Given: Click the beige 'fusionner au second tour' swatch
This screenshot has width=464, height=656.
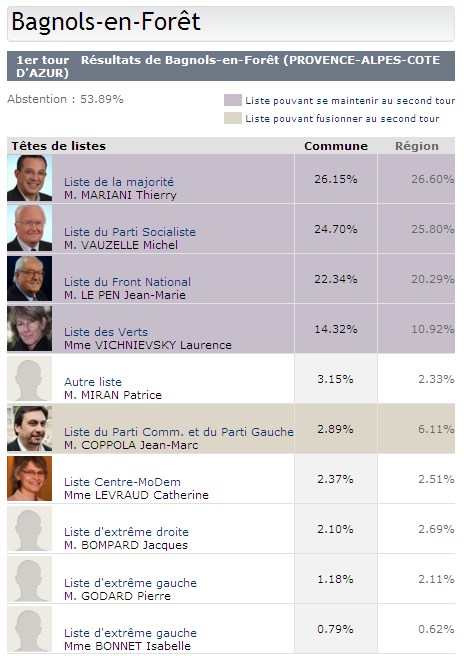Looking at the screenshot, I should click(x=233, y=118).
